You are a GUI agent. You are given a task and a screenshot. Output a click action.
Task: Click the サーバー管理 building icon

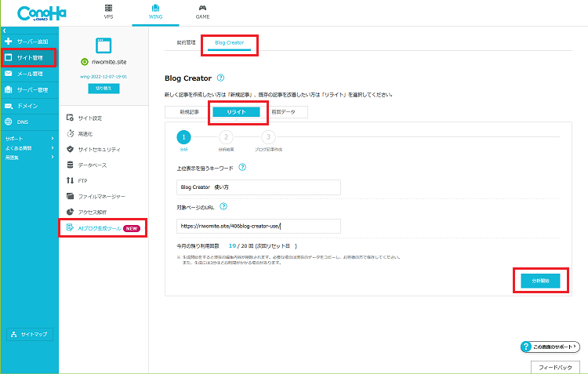(9, 89)
